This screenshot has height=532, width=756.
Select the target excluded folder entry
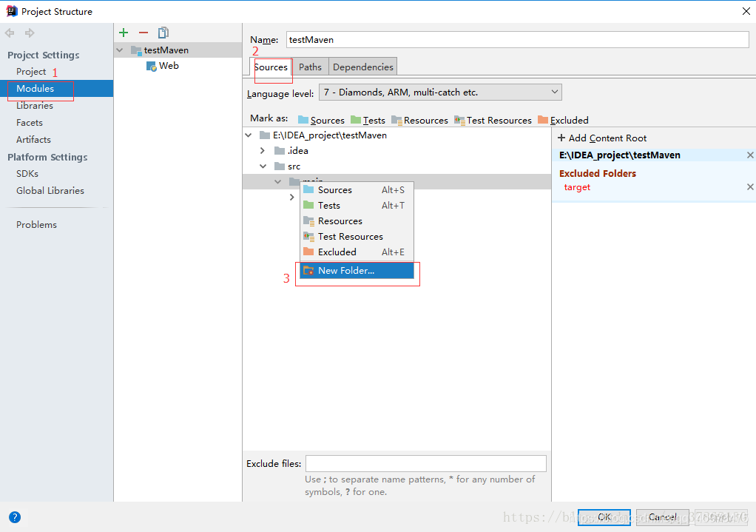coord(577,187)
